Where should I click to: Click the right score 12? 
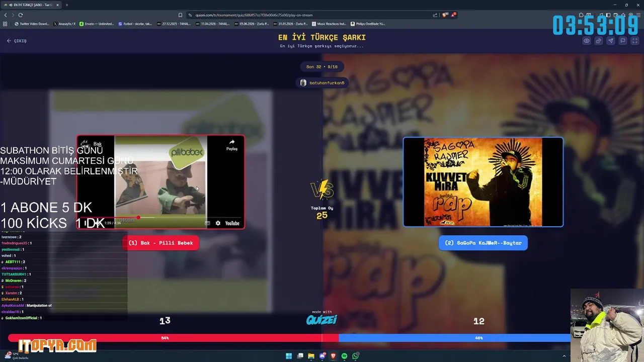click(479, 321)
